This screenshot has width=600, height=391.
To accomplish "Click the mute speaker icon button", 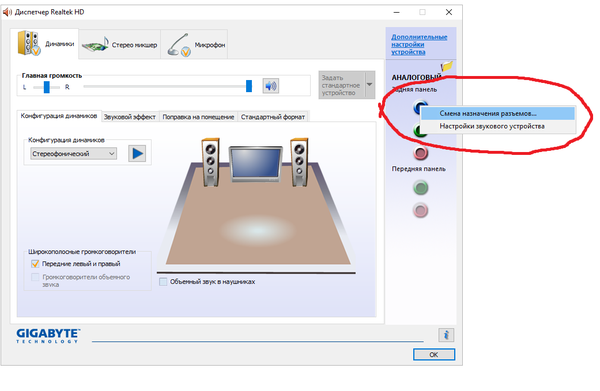I will click(271, 86).
